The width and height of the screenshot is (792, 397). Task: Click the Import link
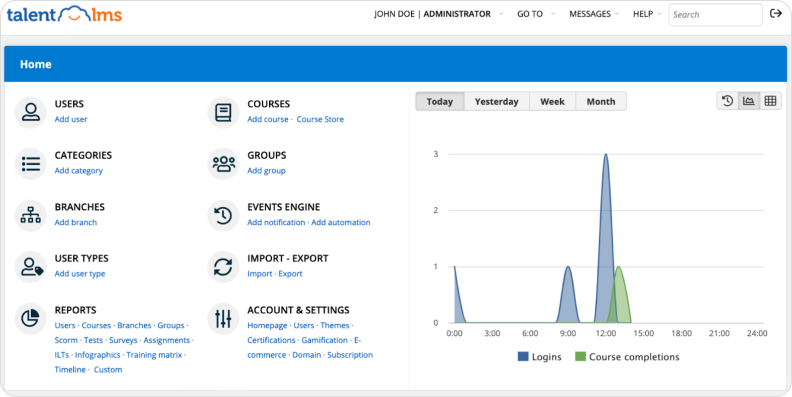[x=260, y=274]
